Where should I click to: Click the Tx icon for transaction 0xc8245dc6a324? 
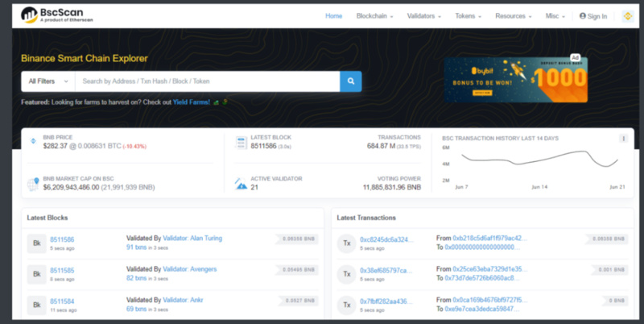tap(346, 243)
